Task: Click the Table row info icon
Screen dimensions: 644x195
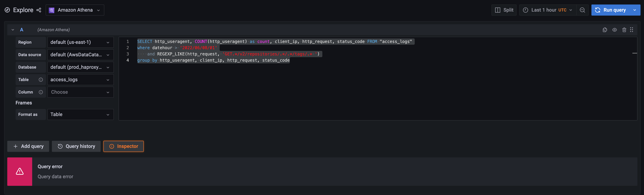Action: point(41,80)
